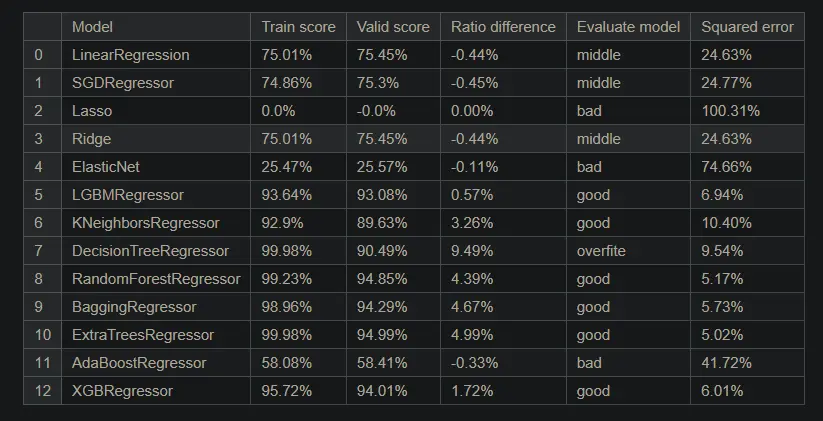
Task: Click the AdaBoostRegressor model name
Action: click(x=139, y=363)
